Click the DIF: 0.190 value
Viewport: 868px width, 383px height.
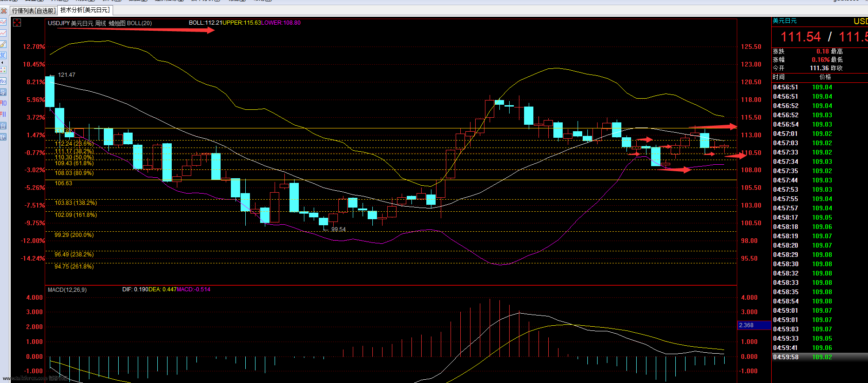coord(135,289)
